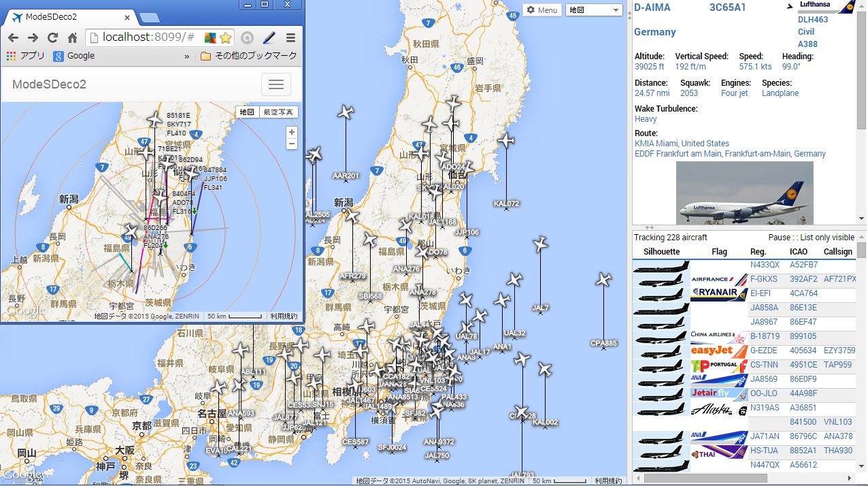This screenshot has height=486, width=868.
Task: Switch small map to 航空写真 view
Action: tap(279, 112)
